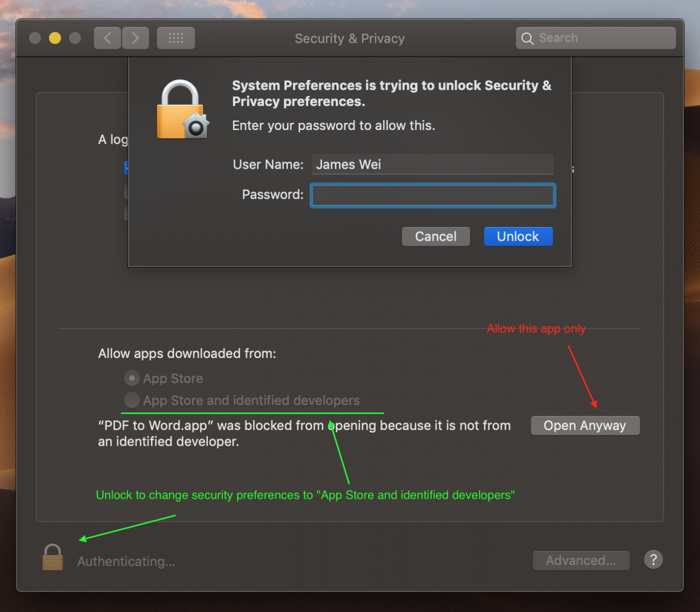Show all preferences grid button

176,38
